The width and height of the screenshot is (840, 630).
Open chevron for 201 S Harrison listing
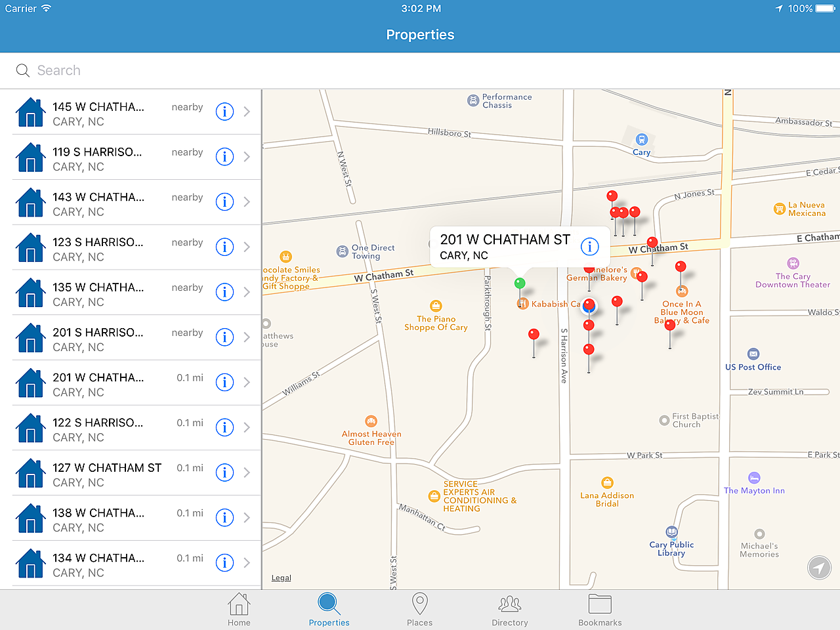(x=247, y=337)
